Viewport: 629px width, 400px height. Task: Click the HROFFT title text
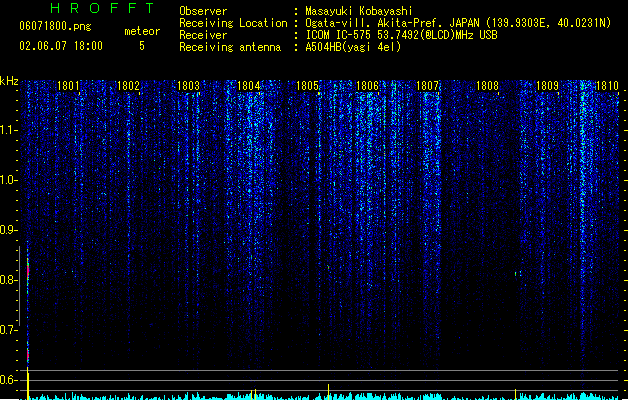(102, 8)
